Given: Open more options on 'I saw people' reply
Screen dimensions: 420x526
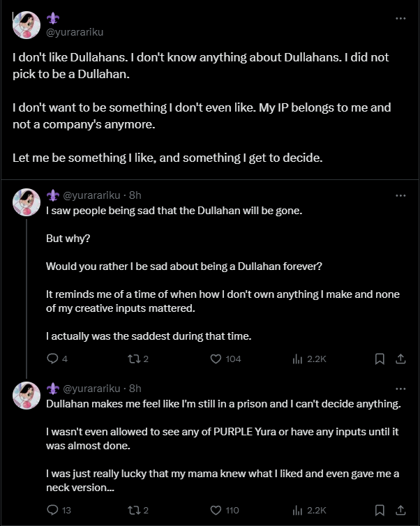Looking at the screenshot, I should tap(400, 196).
